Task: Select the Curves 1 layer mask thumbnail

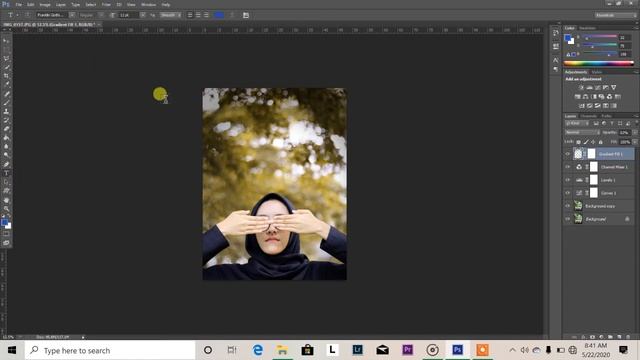Action: point(594,193)
